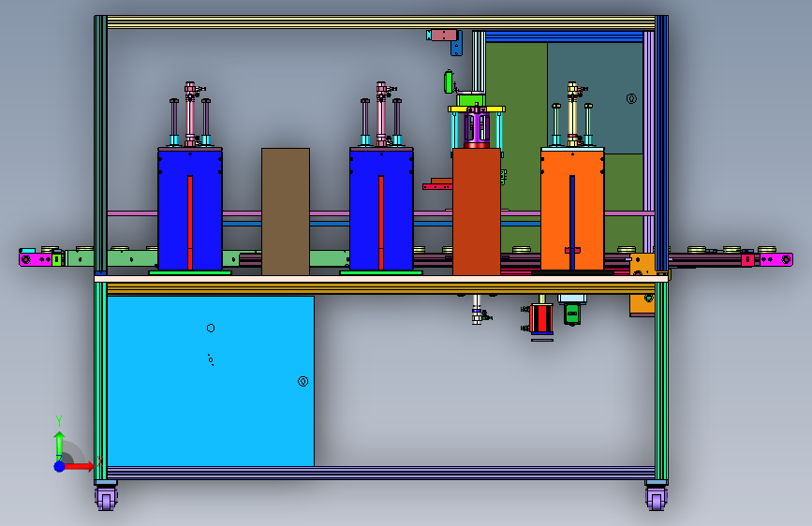Select the red stripe on the middle blue housing
812x526 pixels.
click(x=381, y=223)
